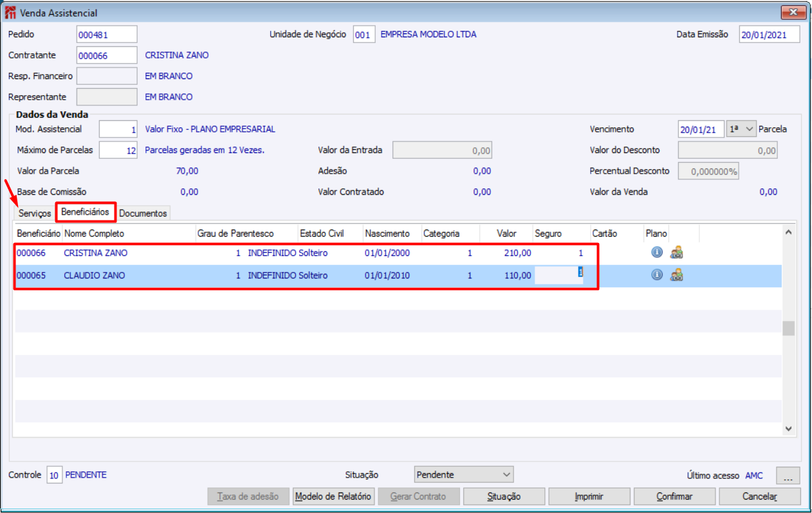
Task: Click the Vencimento date field
Action: tap(701, 129)
